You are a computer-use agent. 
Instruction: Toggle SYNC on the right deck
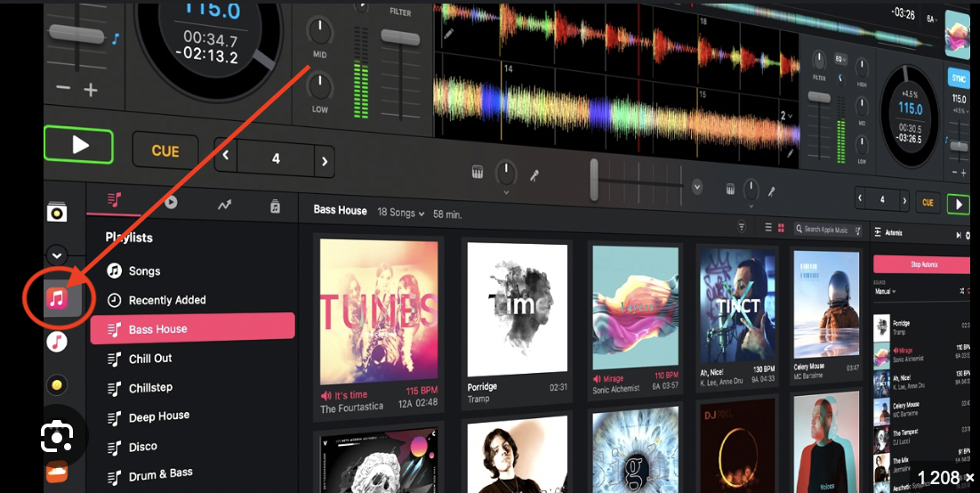[959, 78]
